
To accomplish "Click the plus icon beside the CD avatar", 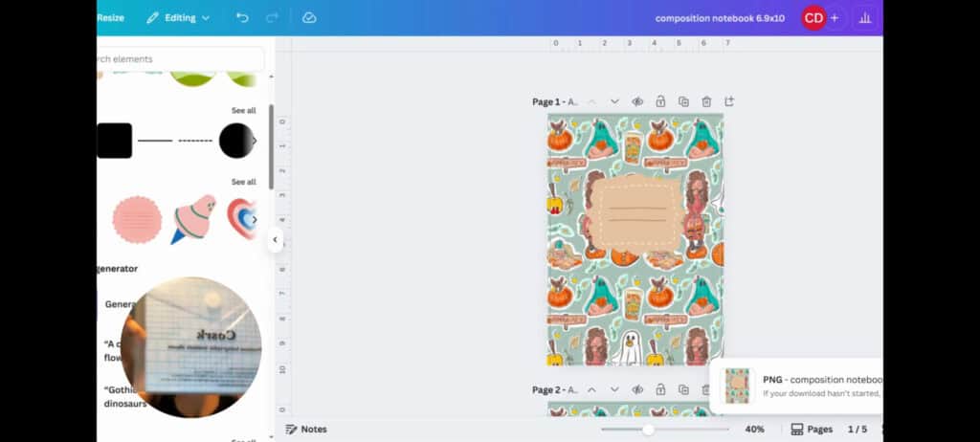I will 835,18.
